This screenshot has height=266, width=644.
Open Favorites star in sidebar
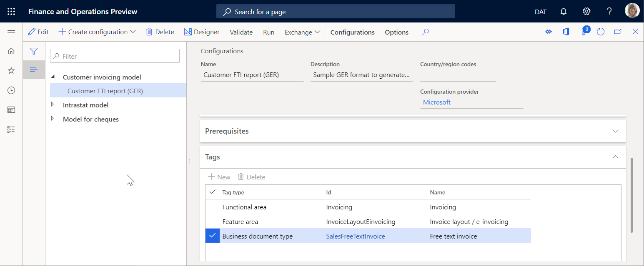11,71
